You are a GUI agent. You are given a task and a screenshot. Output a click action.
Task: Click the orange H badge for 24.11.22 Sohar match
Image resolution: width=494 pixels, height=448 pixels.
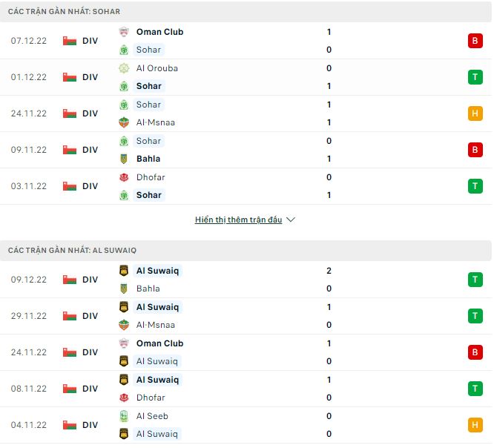tap(475, 113)
